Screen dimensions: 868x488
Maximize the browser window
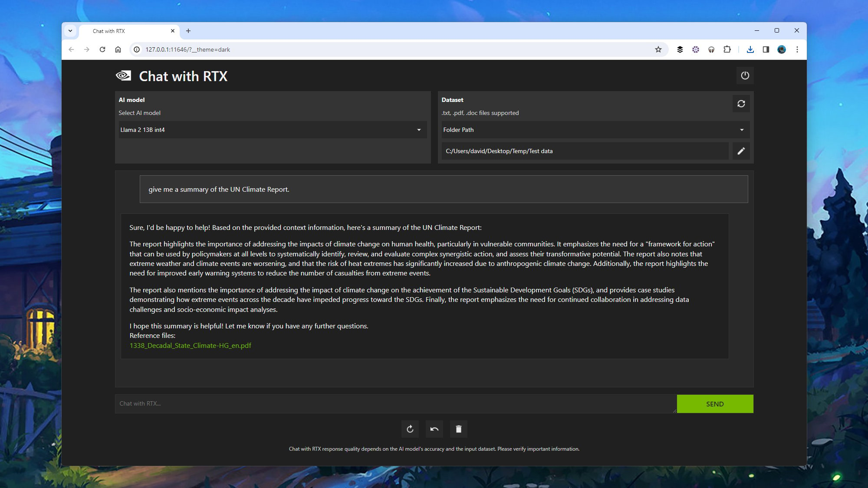(776, 30)
